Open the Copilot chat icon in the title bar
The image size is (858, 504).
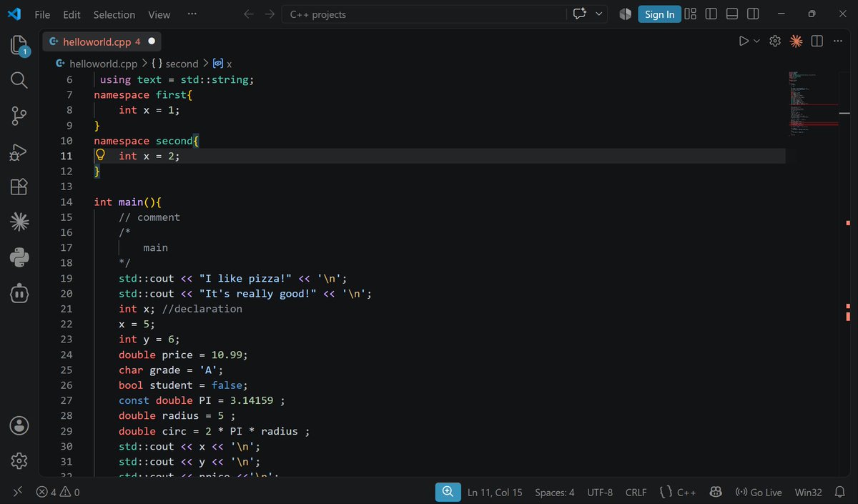point(579,14)
